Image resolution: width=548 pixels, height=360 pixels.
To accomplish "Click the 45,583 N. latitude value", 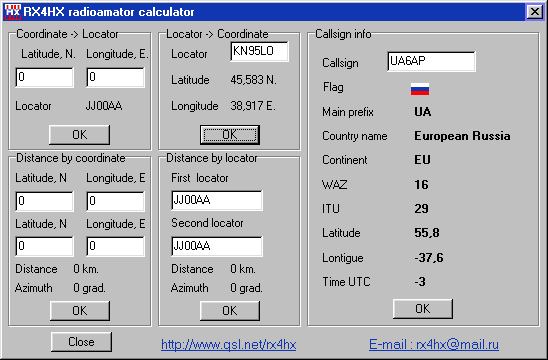I will (x=253, y=80).
